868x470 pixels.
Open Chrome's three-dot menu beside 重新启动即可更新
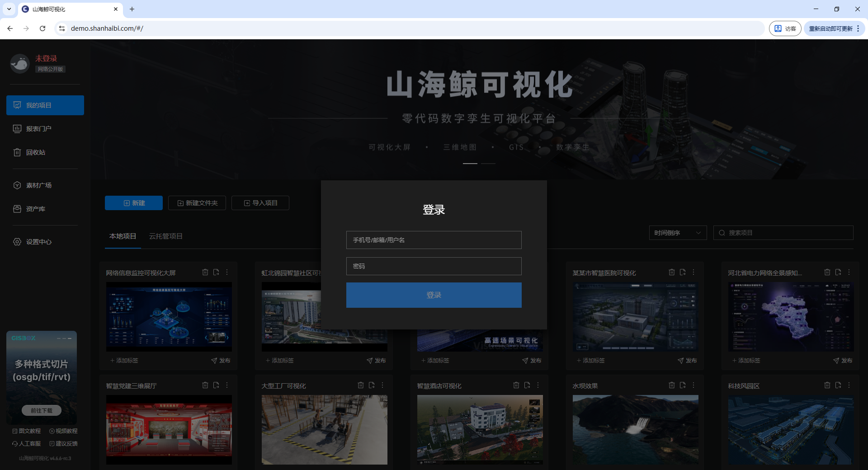[858, 28]
